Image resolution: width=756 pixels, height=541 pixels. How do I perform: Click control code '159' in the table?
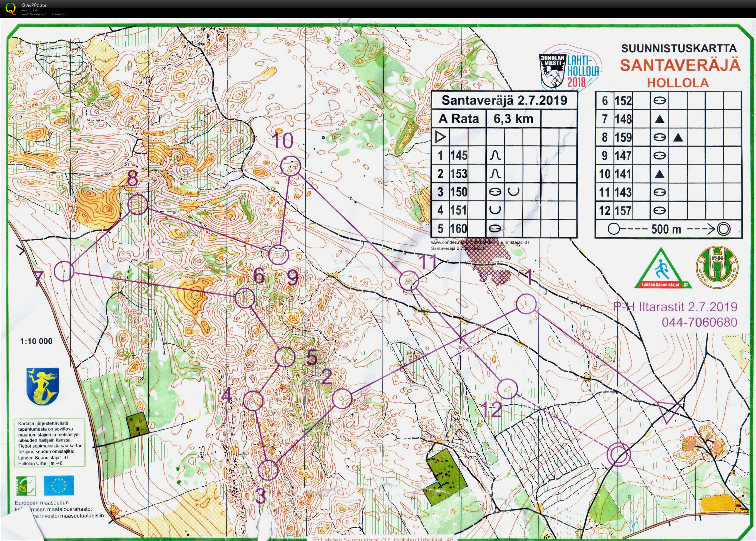click(x=623, y=137)
